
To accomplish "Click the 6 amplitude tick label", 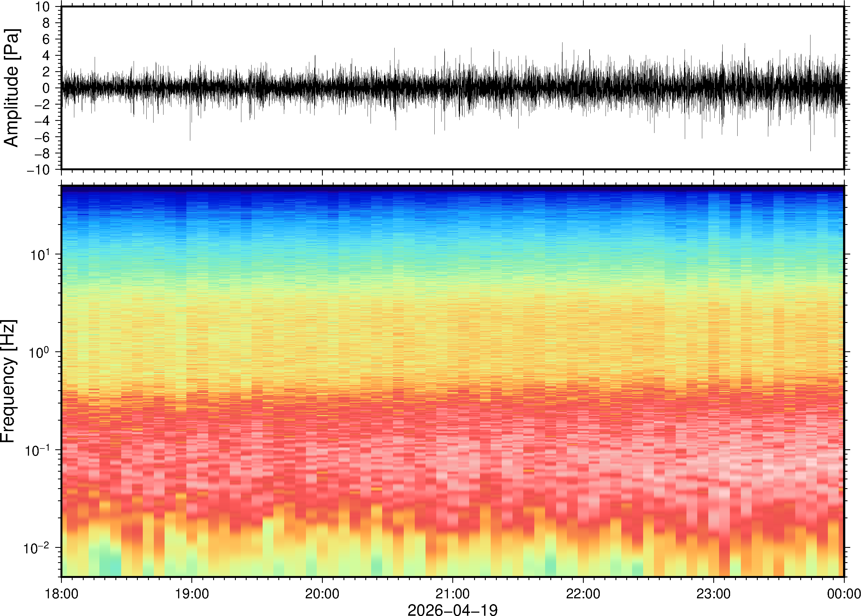I will [x=46, y=39].
